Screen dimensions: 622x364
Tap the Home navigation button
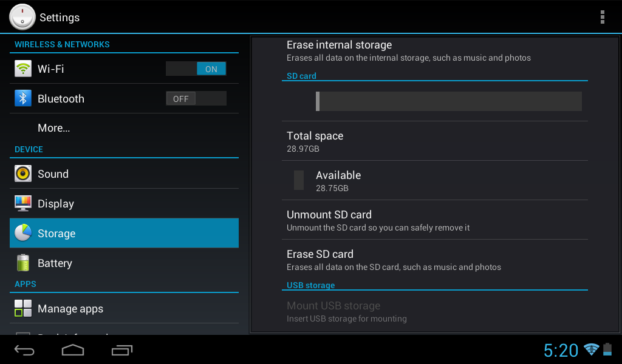73,350
